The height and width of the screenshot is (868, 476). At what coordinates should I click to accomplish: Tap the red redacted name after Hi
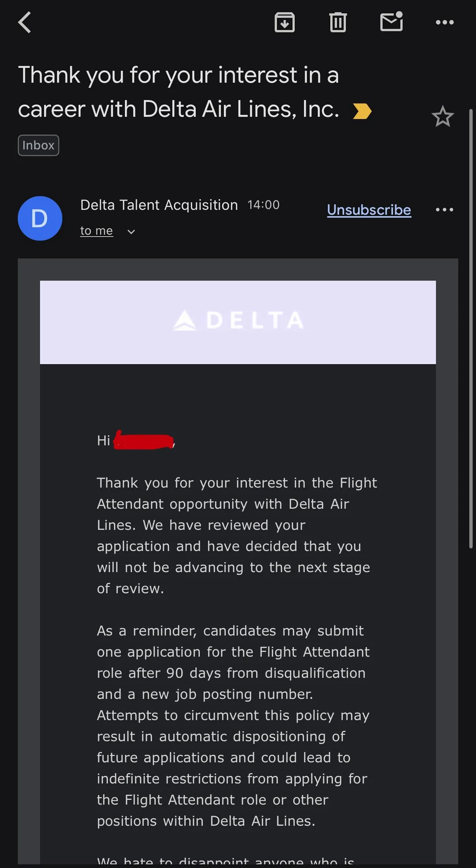click(x=144, y=440)
